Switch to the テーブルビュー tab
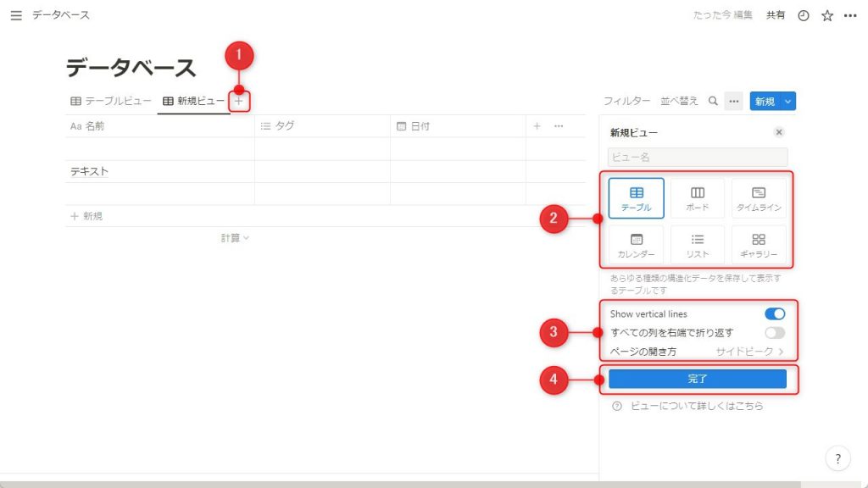 (x=111, y=102)
